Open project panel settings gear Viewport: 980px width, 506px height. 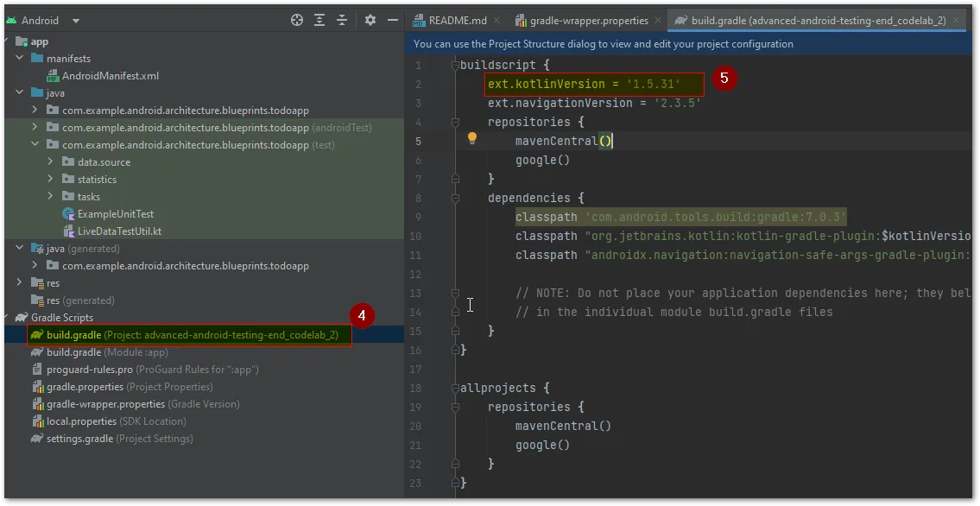pos(370,20)
